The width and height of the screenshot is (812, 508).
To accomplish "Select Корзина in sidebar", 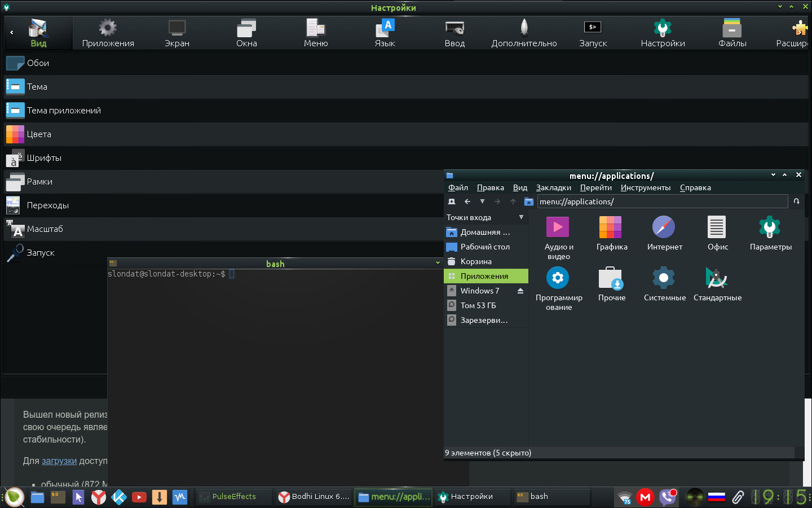I will point(486,261).
